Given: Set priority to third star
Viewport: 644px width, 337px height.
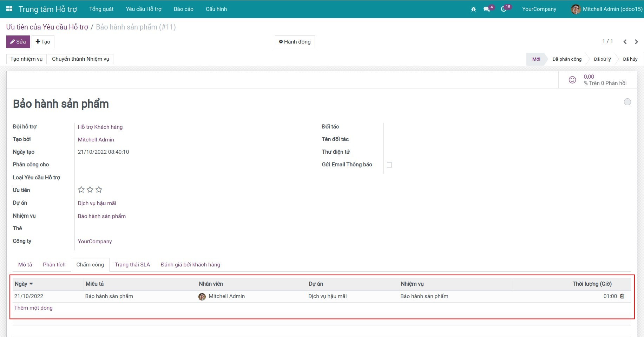Looking at the screenshot, I should coord(99,190).
